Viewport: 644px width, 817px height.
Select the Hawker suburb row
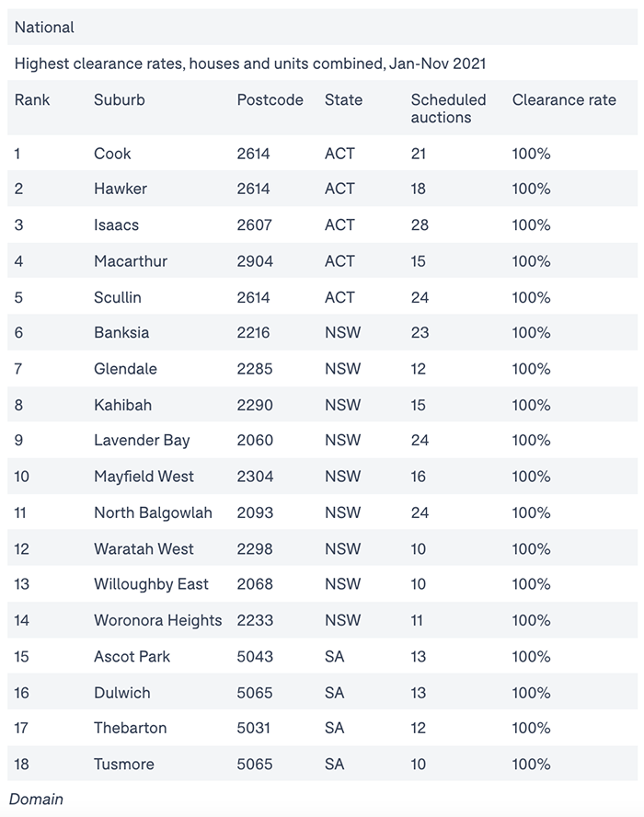[323, 189]
